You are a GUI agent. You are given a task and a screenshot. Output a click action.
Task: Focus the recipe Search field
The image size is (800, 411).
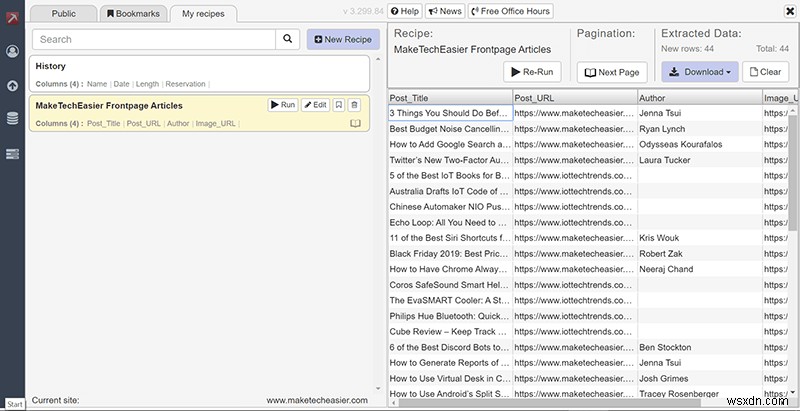point(154,39)
